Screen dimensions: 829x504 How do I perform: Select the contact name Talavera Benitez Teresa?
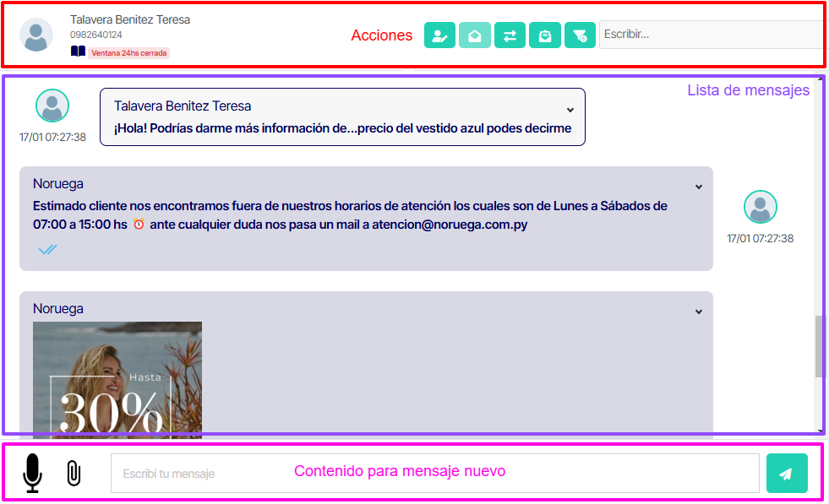(x=130, y=20)
